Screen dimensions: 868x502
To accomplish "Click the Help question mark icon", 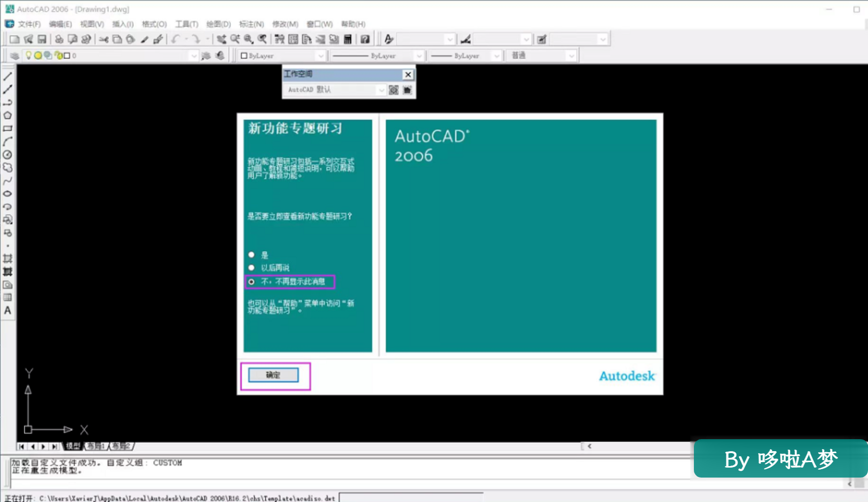I will pyautogui.click(x=365, y=39).
